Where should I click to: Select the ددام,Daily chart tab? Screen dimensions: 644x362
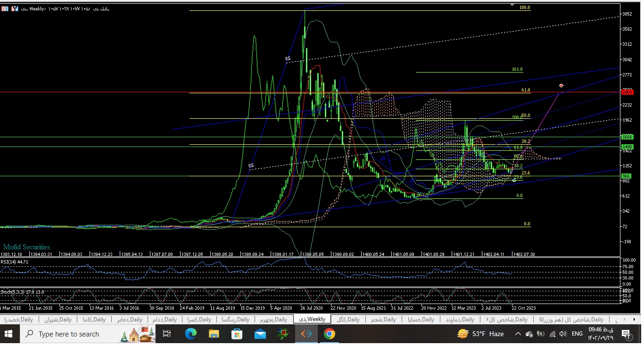coord(165,320)
